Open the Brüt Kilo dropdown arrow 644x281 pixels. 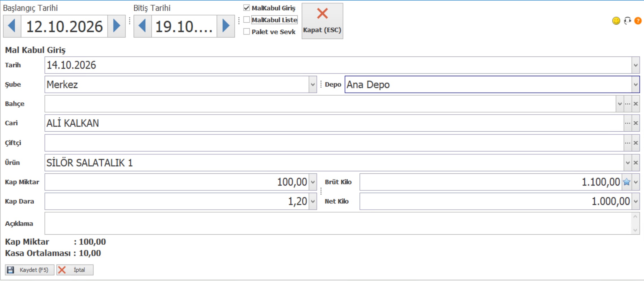[636, 182]
